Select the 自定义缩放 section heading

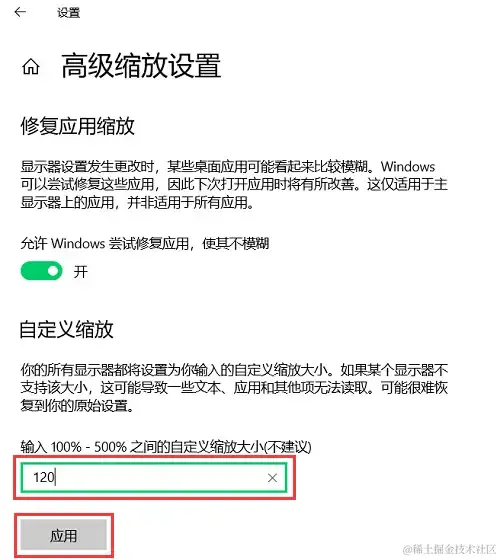[66, 329]
